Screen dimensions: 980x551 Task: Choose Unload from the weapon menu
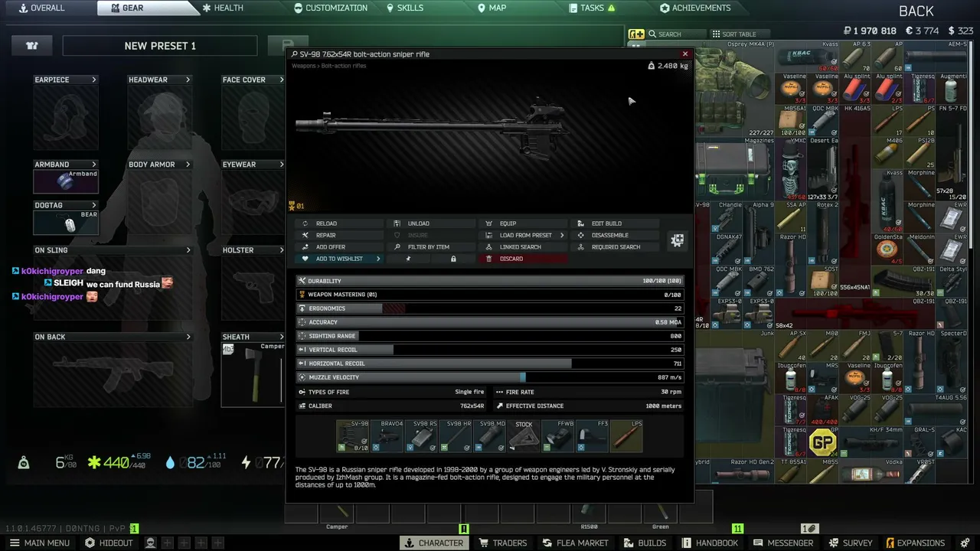point(432,223)
